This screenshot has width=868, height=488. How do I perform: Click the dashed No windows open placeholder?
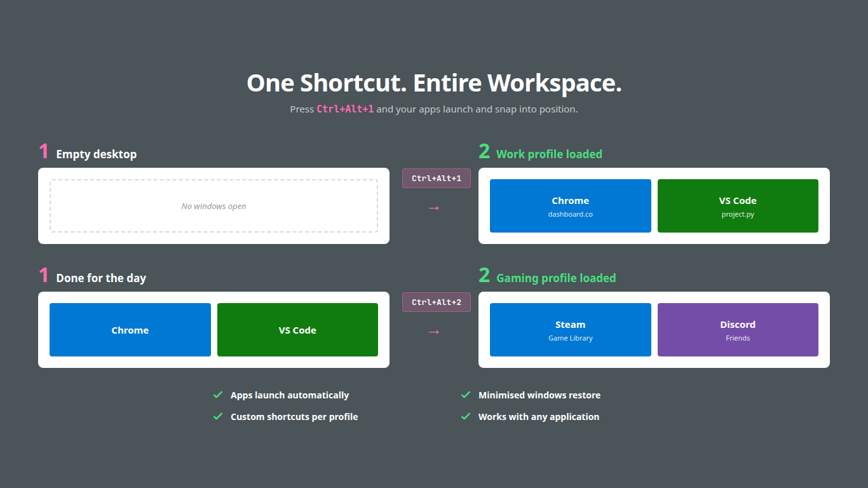(x=213, y=206)
